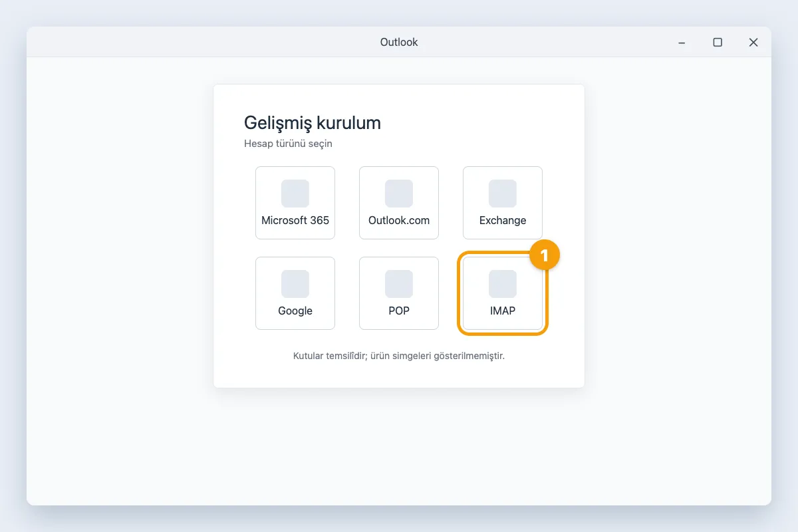This screenshot has width=798, height=532.
Task: Select the Google account tile
Action: 295,293
